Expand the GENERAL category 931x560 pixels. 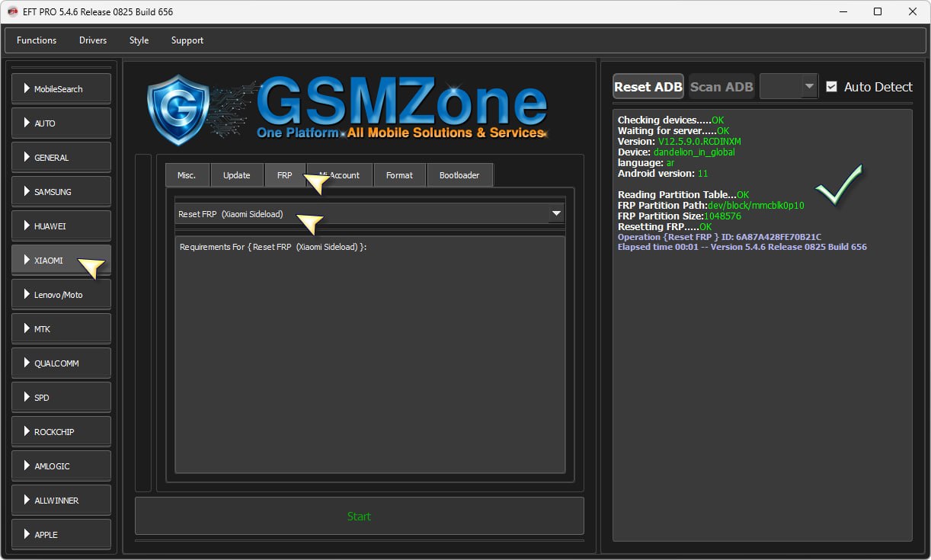point(61,157)
